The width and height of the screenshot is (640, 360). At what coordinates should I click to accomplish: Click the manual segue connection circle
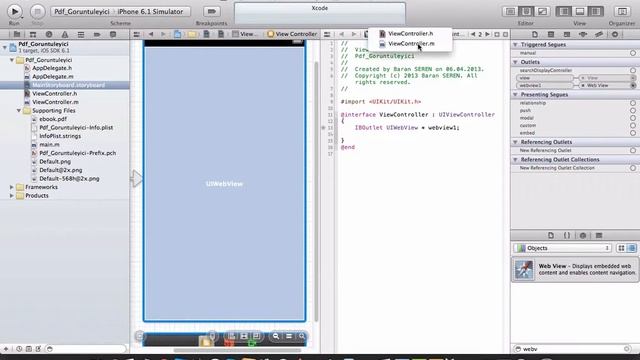point(633,53)
